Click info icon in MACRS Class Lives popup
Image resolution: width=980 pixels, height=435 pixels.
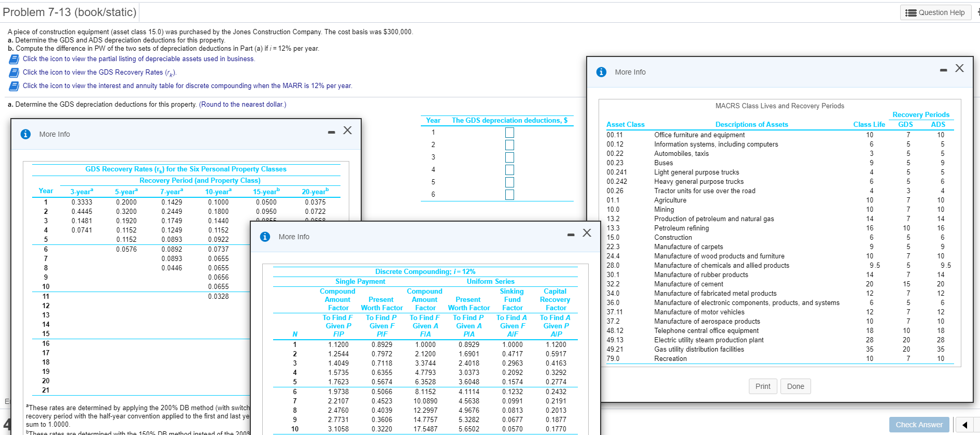coord(601,72)
